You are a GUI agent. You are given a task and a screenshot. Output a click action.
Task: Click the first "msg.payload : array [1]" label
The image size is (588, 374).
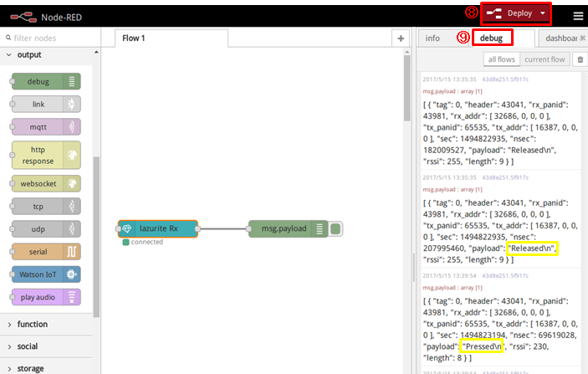click(453, 91)
